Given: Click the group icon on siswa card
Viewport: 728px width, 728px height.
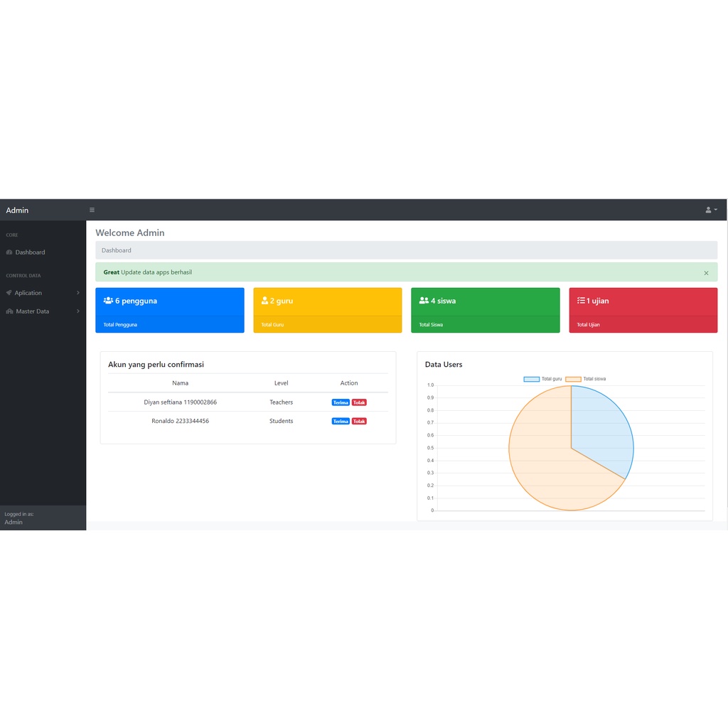Looking at the screenshot, I should click(x=424, y=301).
